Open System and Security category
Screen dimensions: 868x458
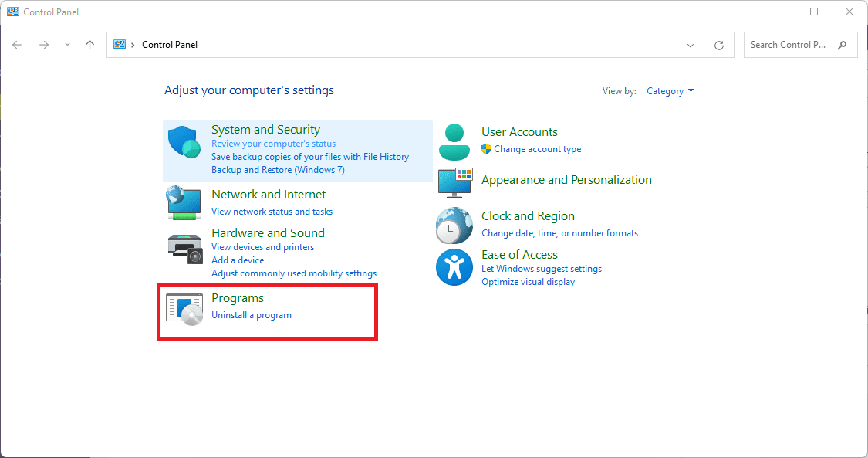point(265,129)
